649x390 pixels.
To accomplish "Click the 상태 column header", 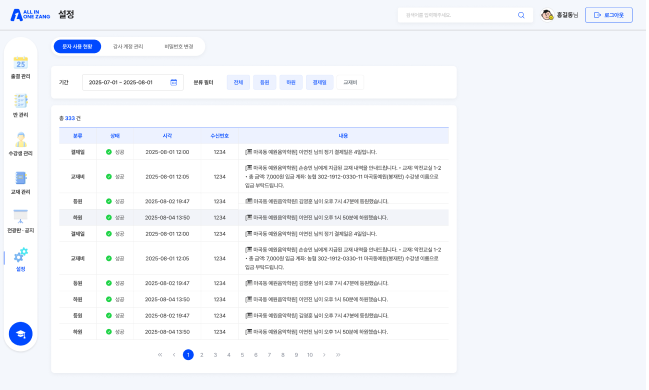I will [115, 136].
